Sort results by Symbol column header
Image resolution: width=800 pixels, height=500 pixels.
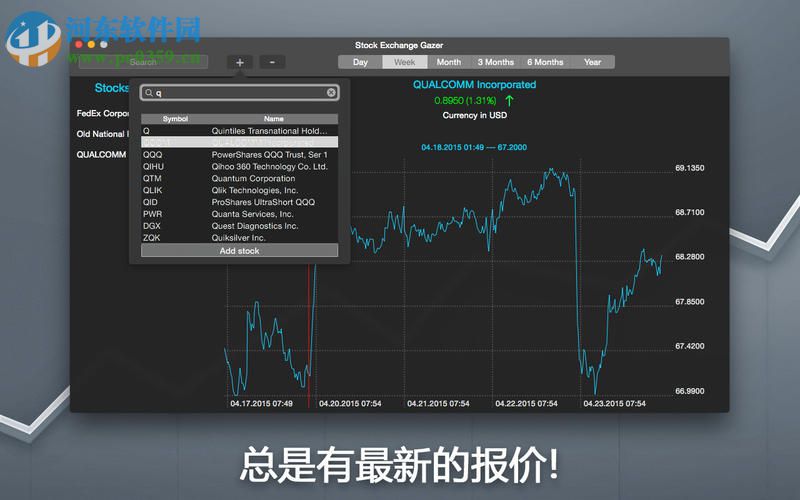[x=175, y=119]
